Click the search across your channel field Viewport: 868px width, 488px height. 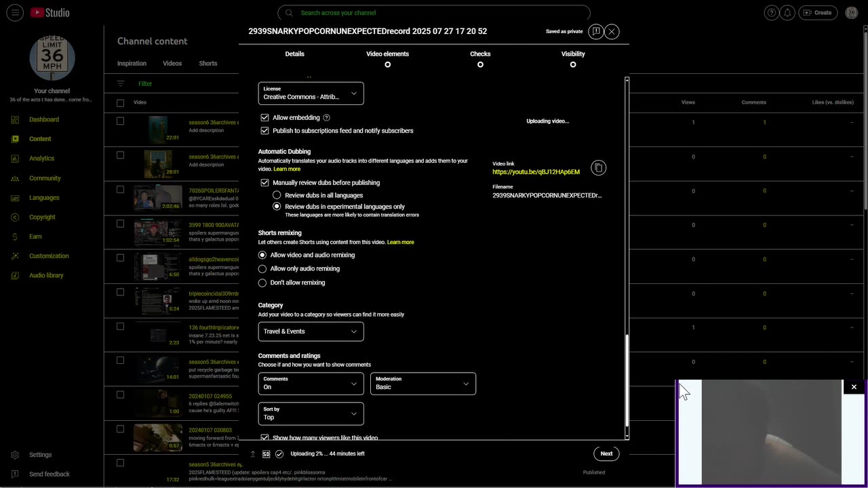(x=434, y=13)
